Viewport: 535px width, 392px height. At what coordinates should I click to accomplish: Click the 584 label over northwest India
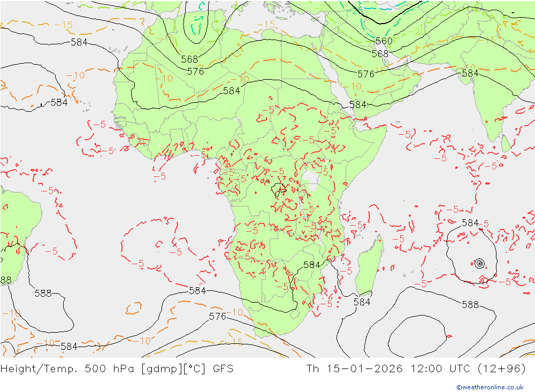point(470,73)
